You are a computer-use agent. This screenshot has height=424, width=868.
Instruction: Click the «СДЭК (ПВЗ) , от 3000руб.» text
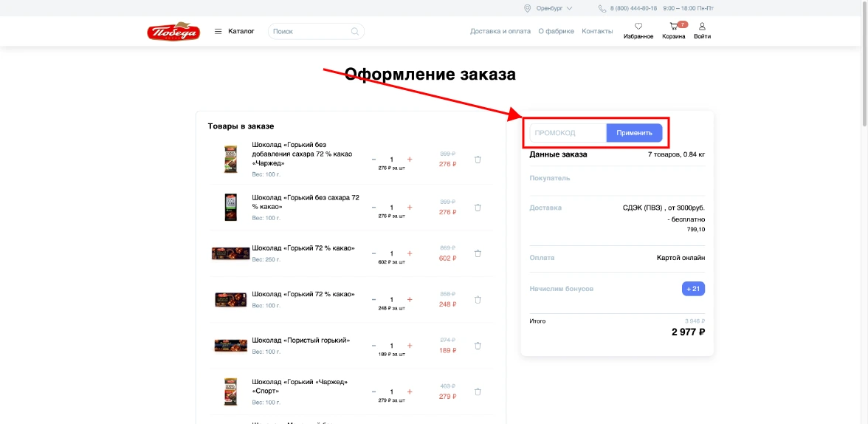664,208
